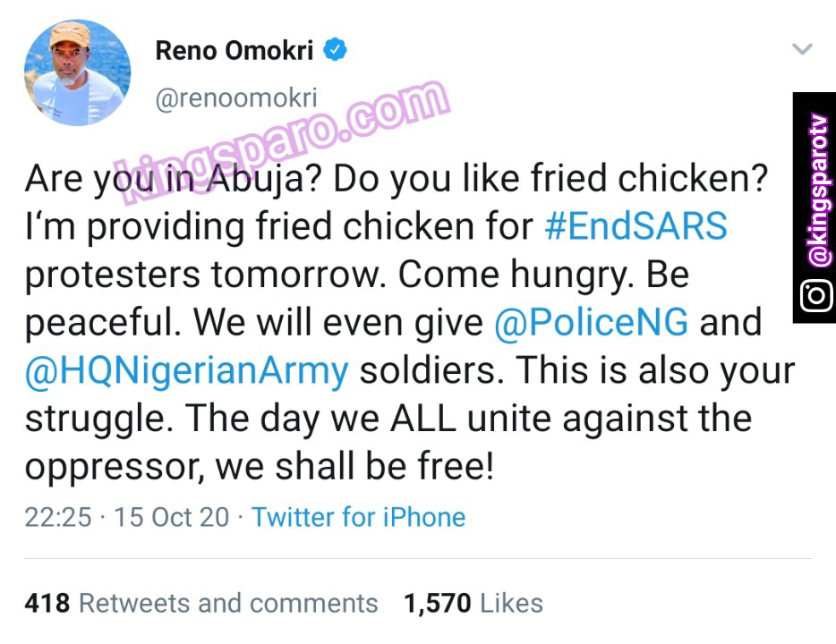Screen dimensions: 836x644
Task: Open the tweet options chevron menu
Action: [803, 50]
